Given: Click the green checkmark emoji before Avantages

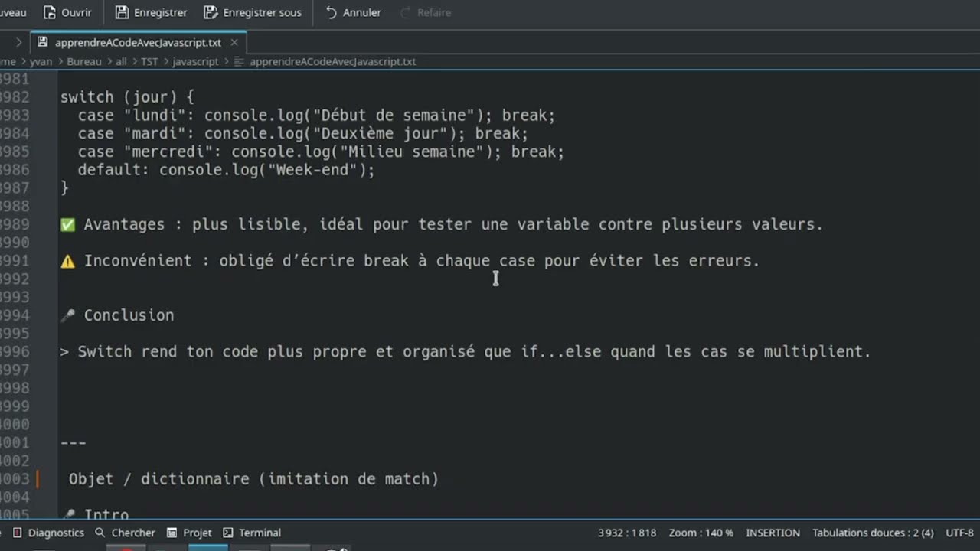Looking at the screenshot, I should click(x=67, y=225).
